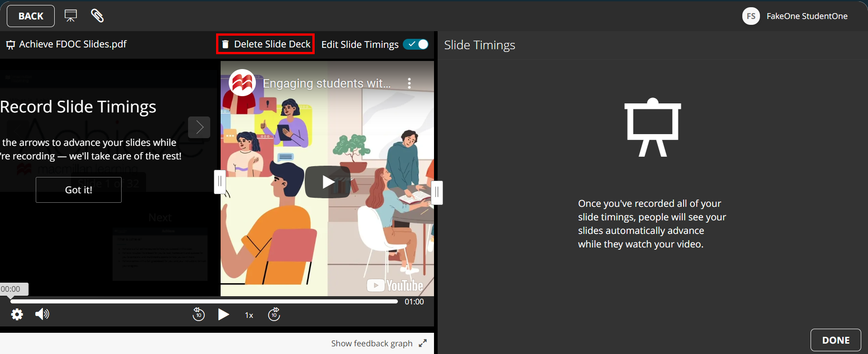The image size is (868, 354).
Task: Open player settings gear icon
Action: pos(17,314)
